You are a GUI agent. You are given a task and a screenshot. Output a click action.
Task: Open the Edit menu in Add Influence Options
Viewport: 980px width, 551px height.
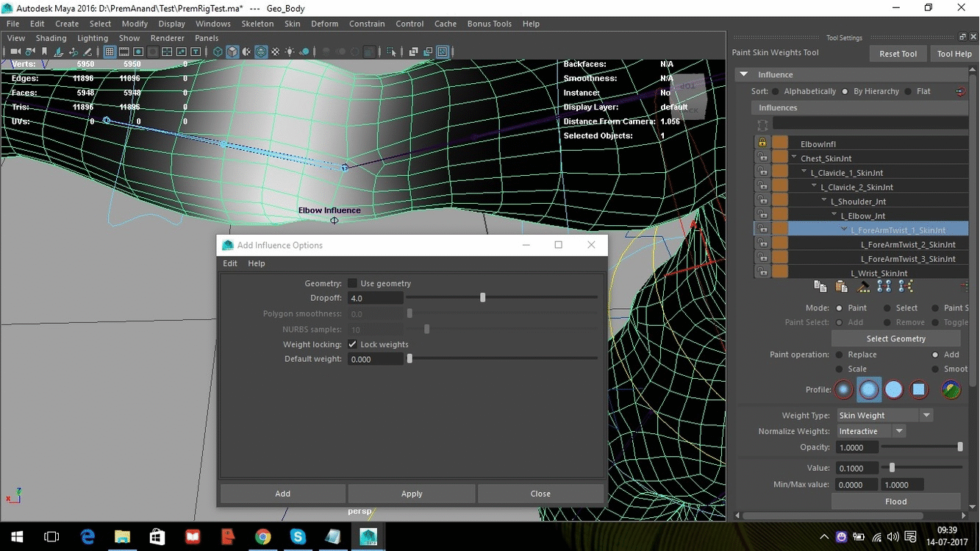point(230,263)
